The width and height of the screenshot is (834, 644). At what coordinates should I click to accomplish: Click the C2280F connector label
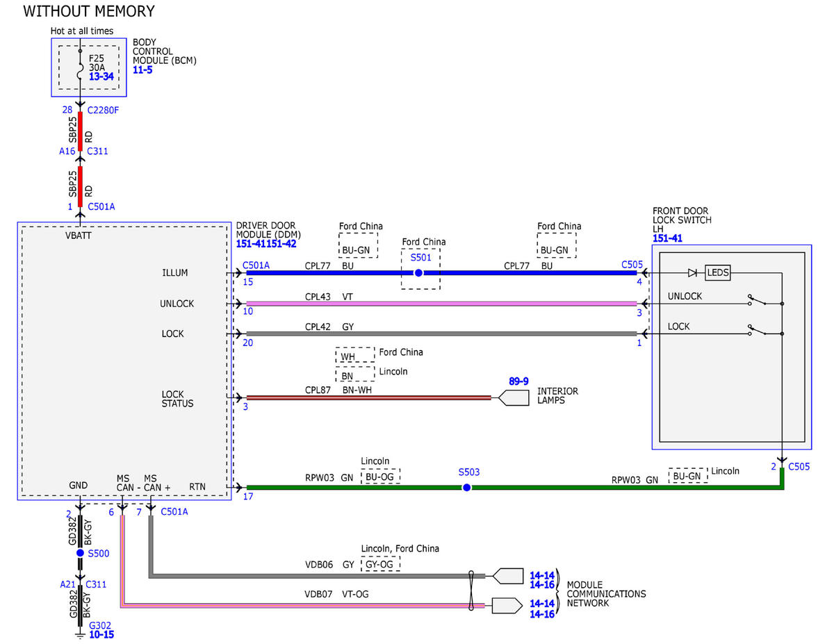[x=104, y=110]
